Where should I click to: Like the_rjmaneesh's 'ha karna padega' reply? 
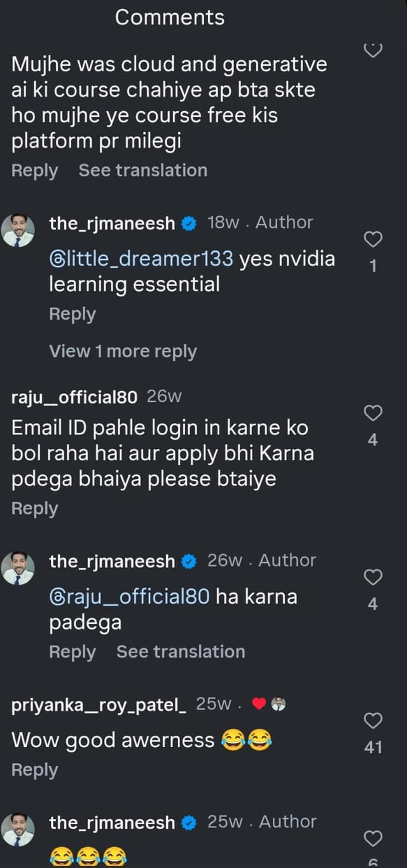coord(373,577)
